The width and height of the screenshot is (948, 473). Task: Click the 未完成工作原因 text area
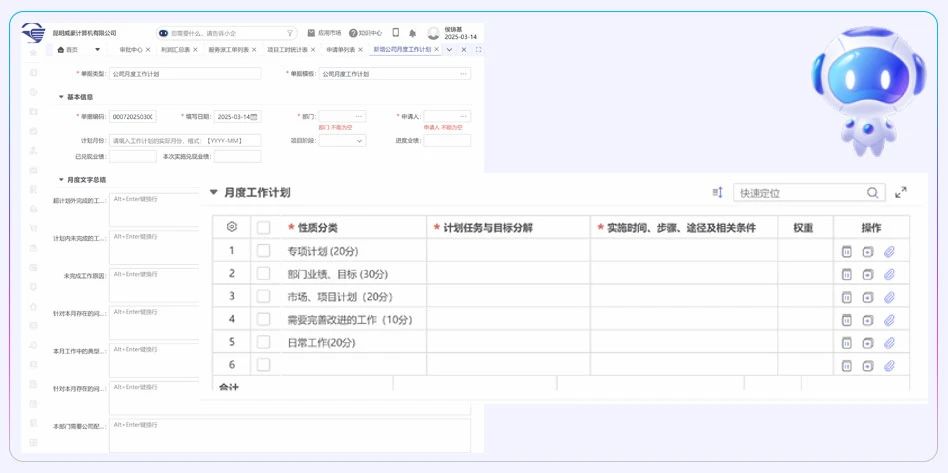155,285
